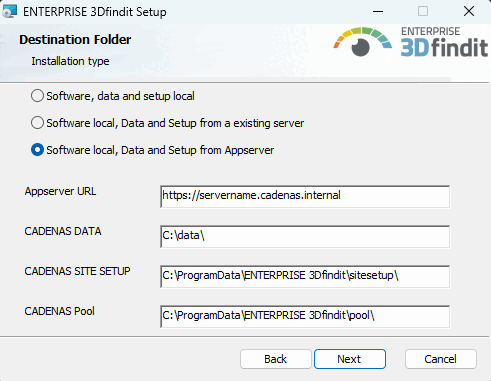This screenshot has width=491, height=381.
Task: Click the CADENAS SITE SETUP path field
Action: coord(305,276)
